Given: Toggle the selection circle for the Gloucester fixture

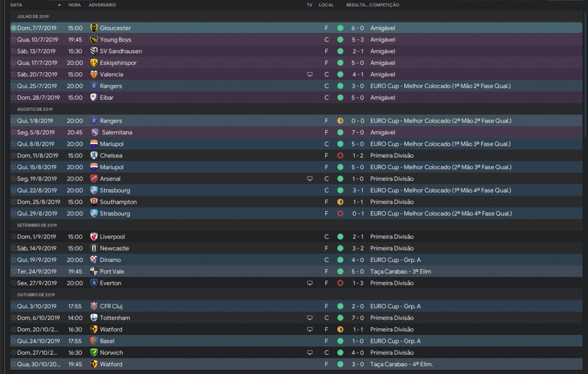Looking at the screenshot, I should [14, 28].
